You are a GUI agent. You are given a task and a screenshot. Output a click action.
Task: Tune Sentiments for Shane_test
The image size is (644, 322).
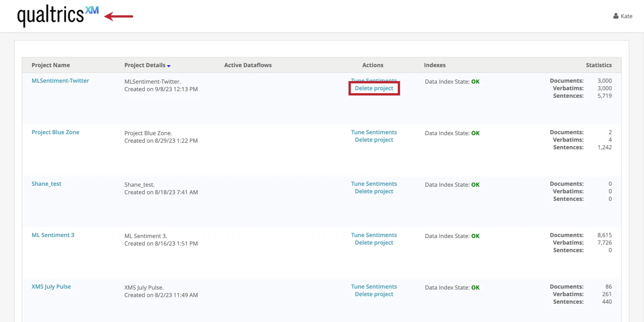click(x=374, y=184)
